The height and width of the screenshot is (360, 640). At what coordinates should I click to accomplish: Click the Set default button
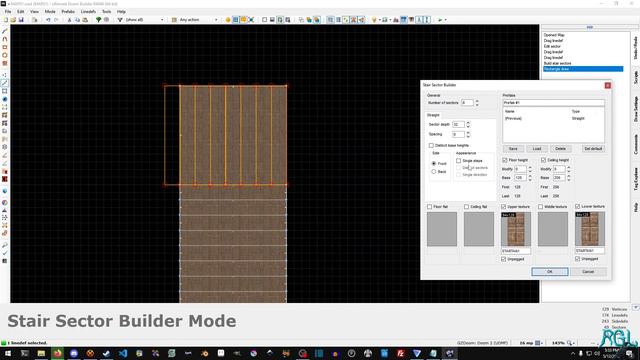click(593, 149)
